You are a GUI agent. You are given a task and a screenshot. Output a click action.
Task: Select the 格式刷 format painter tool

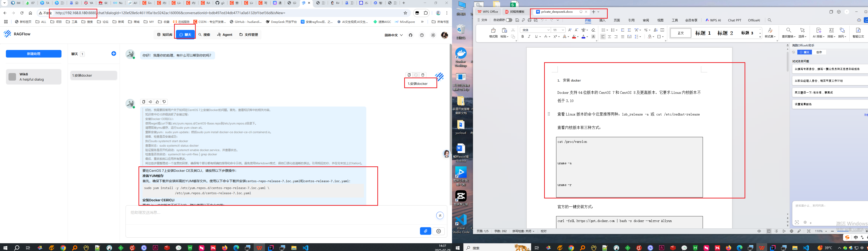coord(493,33)
